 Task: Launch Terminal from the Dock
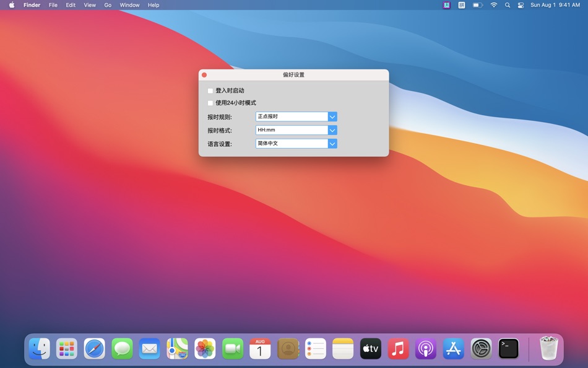click(x=509, y=349)
